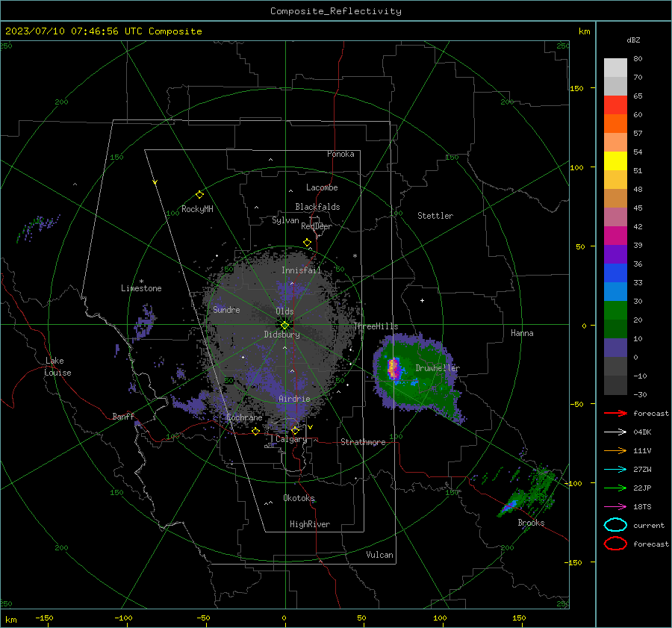Click the red forecast arrow in legend
This screenshot has width=672, height=628.
(x=615, y=413)
